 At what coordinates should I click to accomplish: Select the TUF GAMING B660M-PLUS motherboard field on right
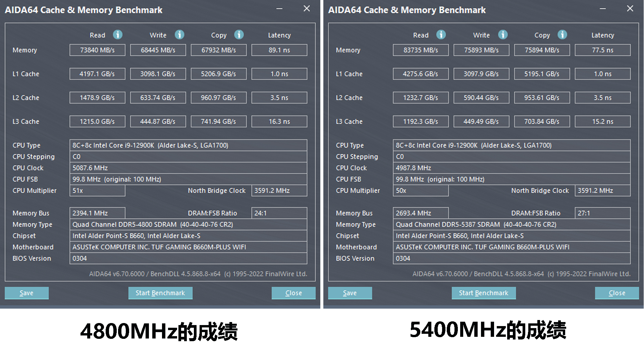[512, 247]
